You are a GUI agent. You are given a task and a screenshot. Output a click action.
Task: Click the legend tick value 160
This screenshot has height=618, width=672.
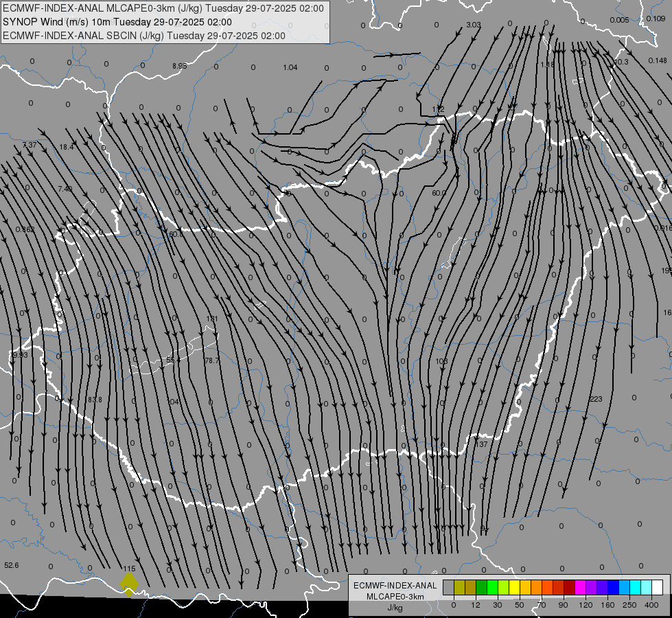[607, 605]
